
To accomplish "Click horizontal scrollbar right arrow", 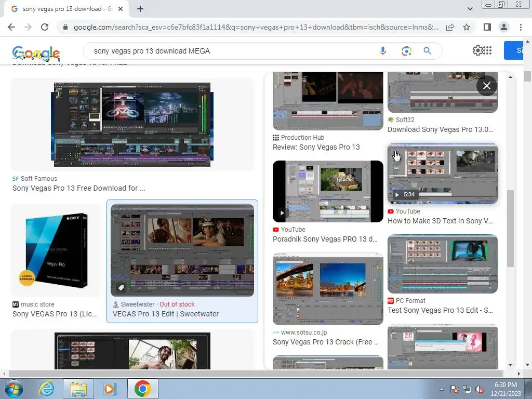I will tap(519, 374).
